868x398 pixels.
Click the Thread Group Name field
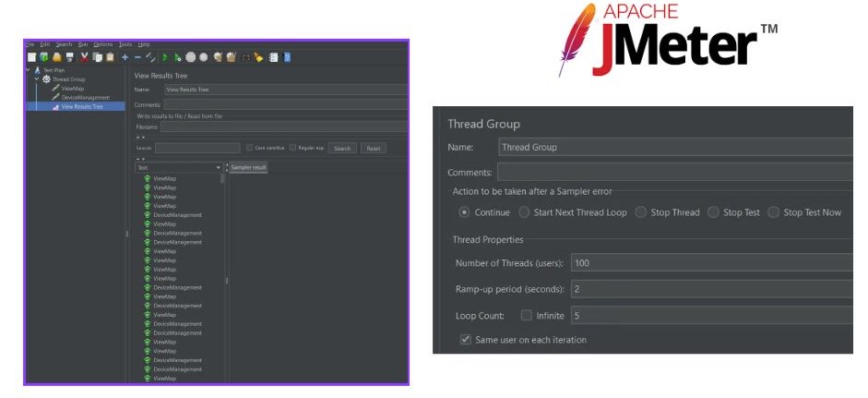coord(675,147)
